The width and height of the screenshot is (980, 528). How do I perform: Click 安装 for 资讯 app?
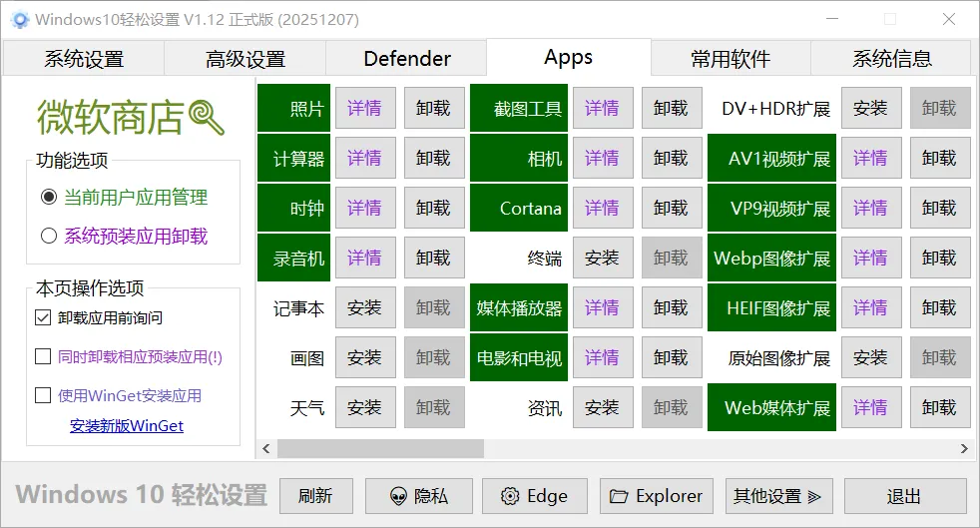(x=603, y=408)
